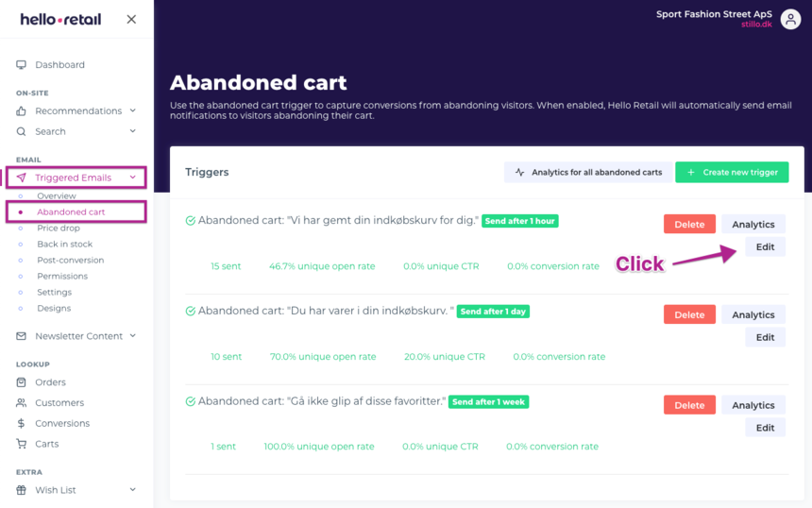Click the Orders bag icon
Image resolution: width=812 pixels, height=508 pixels.
22,382
